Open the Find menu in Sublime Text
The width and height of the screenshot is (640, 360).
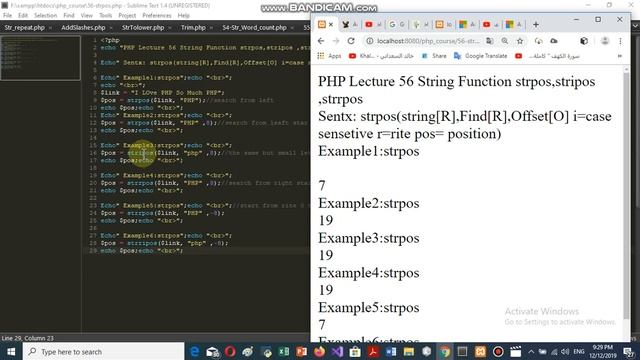pos(69,16)
